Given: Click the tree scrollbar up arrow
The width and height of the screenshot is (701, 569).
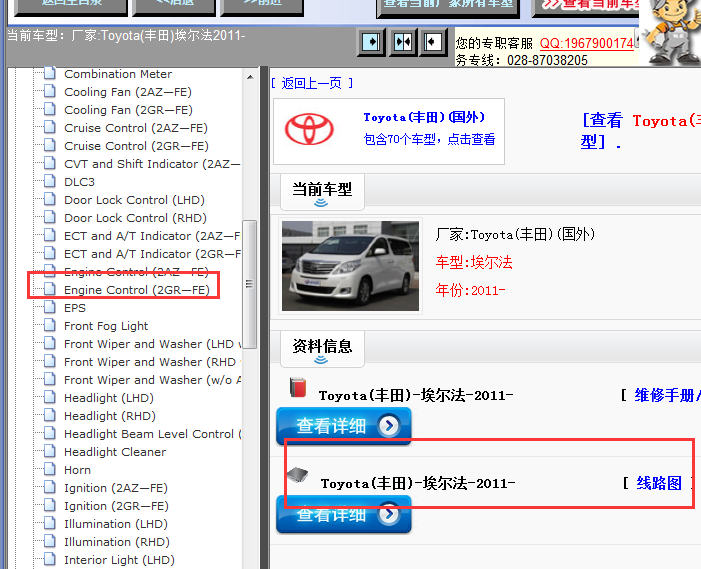Looking at the screenshot, I should click(250, 77).
